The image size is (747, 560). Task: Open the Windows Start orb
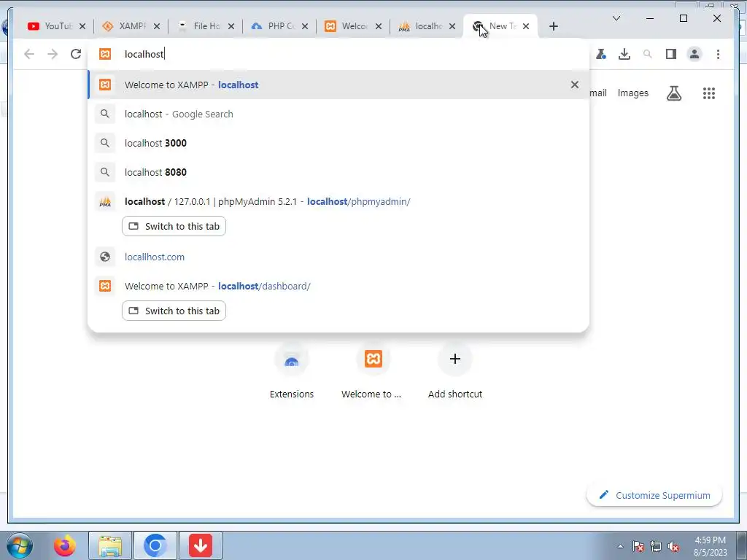pos(19,545)
